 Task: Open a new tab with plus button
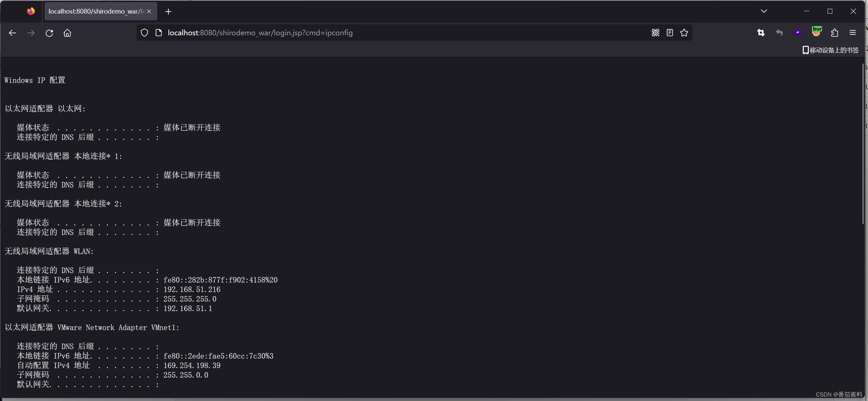(x=168, y=12)
